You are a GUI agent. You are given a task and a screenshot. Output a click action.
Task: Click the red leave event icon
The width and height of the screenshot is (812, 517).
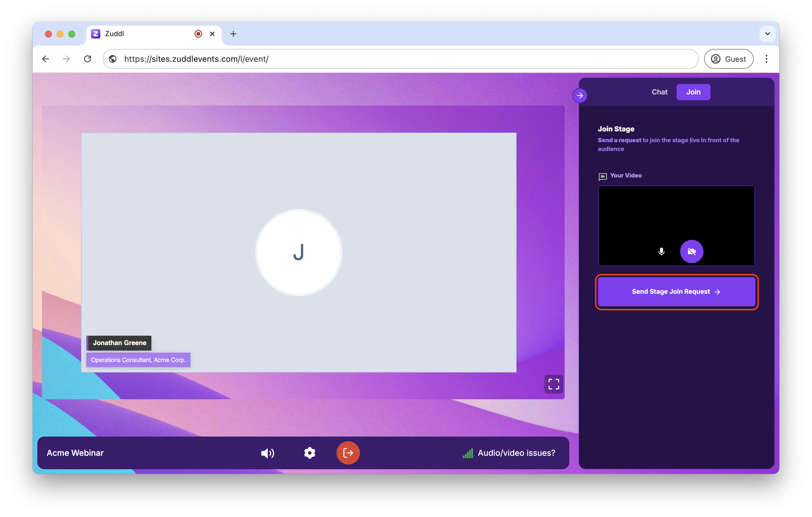tap(348, 453)
